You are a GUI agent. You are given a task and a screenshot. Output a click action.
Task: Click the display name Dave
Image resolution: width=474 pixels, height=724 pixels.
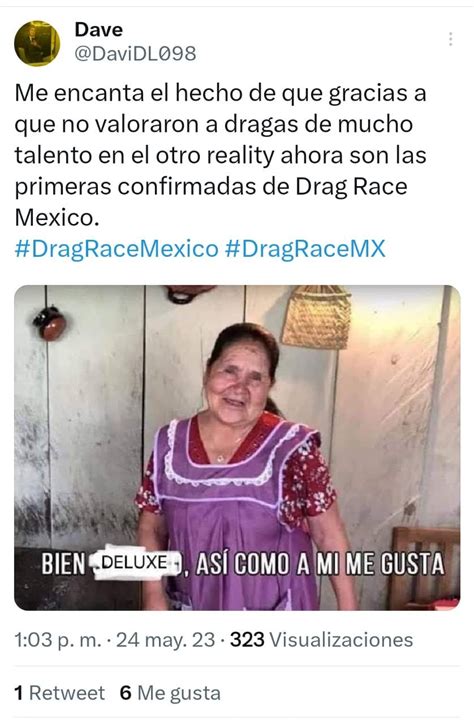point(99,30)
